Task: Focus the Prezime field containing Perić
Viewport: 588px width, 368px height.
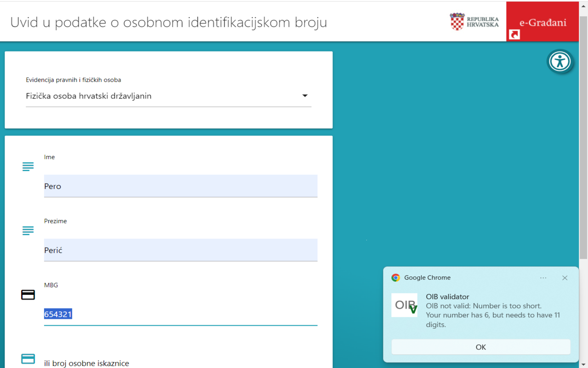Action: pos(181,250)
